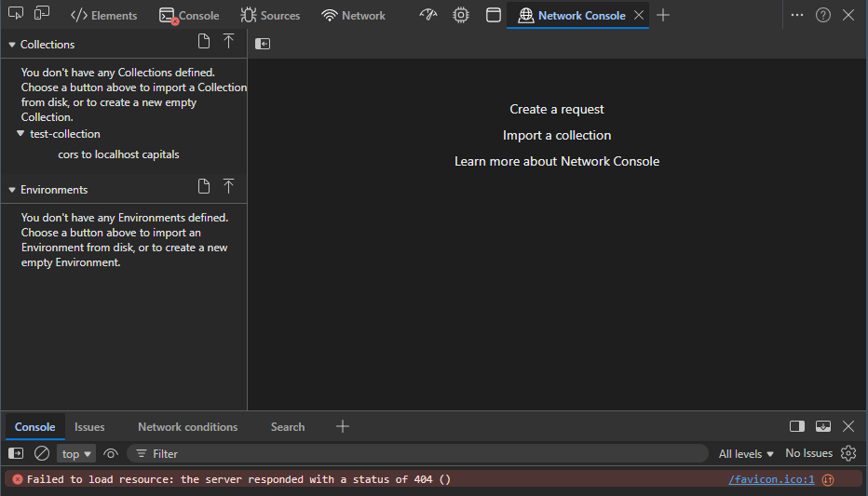
Task: Click the Create a request link
Action: [x=557, y=109]
